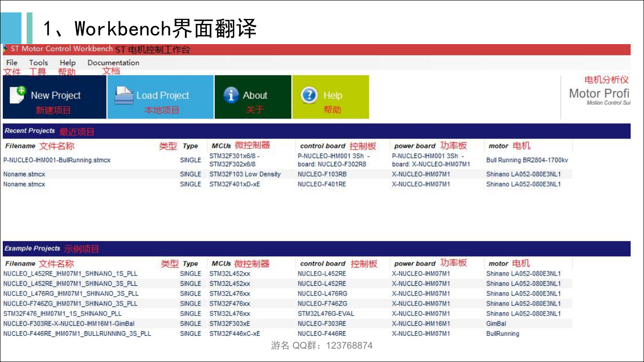This screenshot has width=644, height=362.
Task: Click the Load Project drive icon
Action: (x=124, y=96)
